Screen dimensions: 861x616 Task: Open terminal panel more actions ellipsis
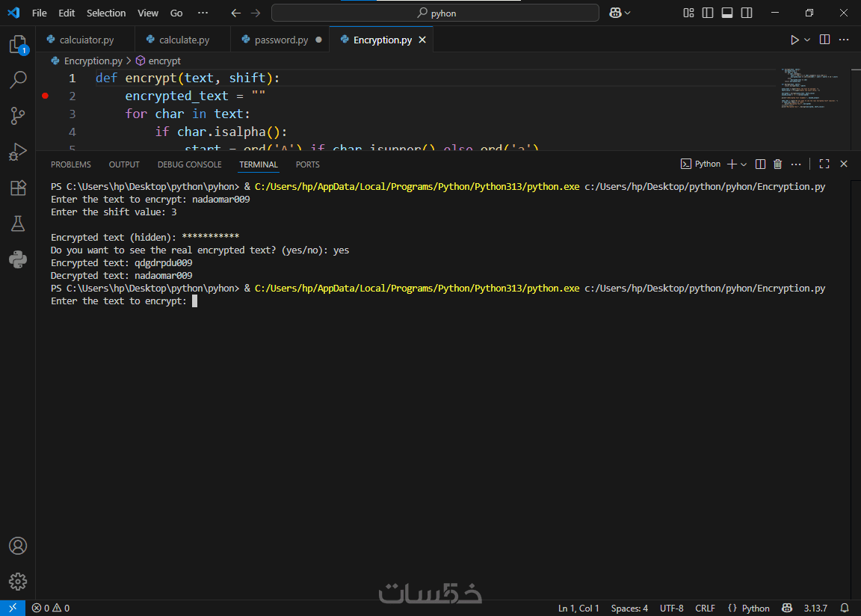tap(796, 164)
